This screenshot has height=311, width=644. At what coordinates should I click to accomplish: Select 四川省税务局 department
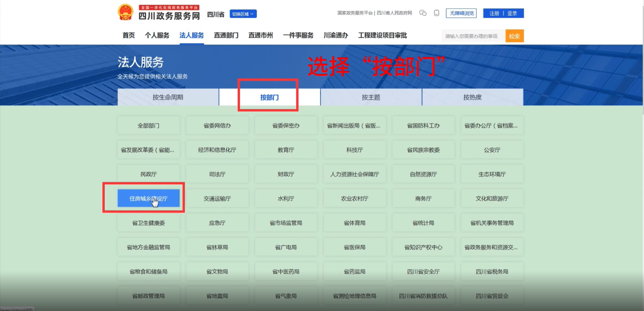pyautogui.click(x=492, y=271)
